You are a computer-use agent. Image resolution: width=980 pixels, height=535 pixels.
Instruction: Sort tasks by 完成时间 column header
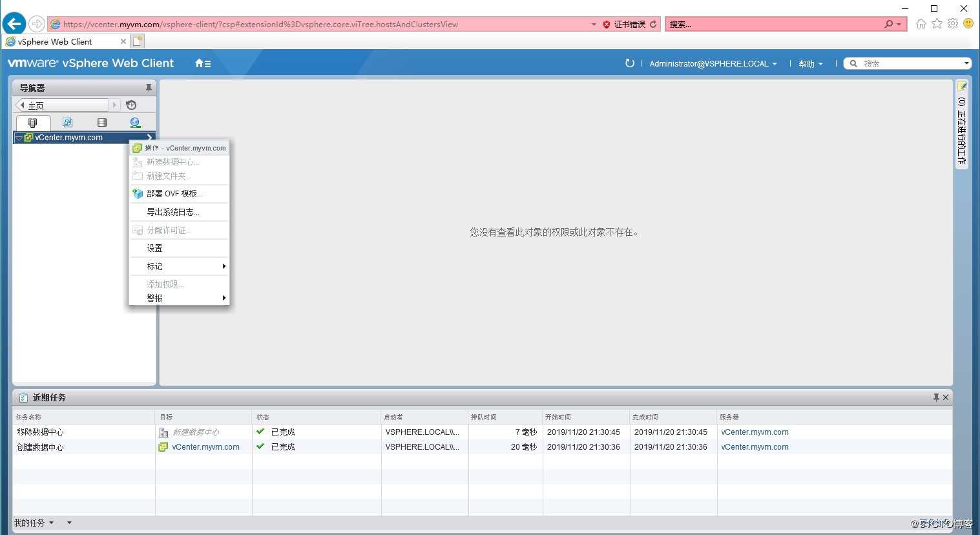click(673, 417)
